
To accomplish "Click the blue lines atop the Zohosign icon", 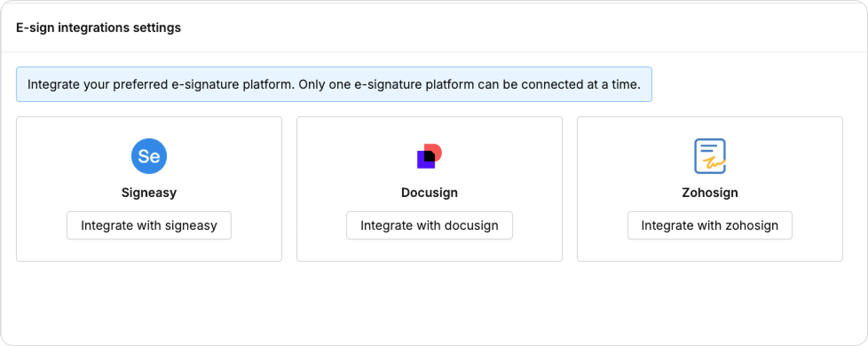I will (x=708, y=148).
